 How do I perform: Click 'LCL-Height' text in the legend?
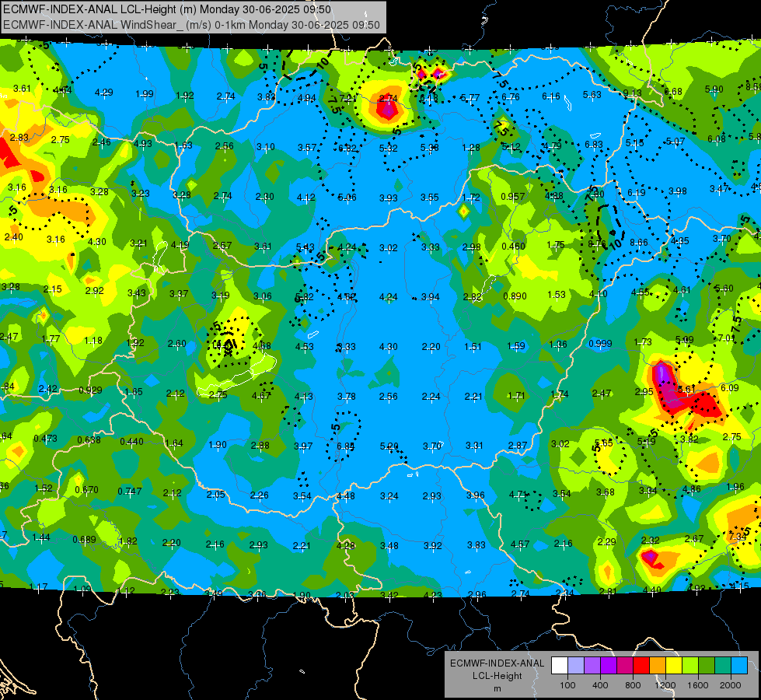497,676
